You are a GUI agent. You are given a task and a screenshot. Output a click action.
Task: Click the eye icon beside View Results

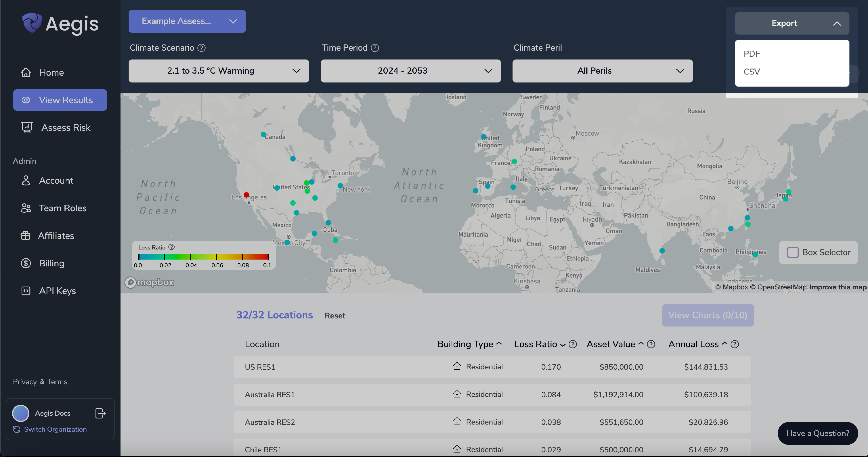26,100
